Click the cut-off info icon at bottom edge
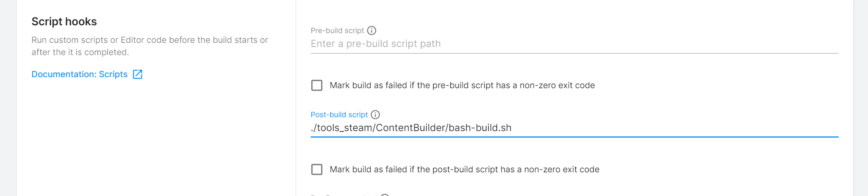Screen dimensions: 868x196 (x=385, y=195)
